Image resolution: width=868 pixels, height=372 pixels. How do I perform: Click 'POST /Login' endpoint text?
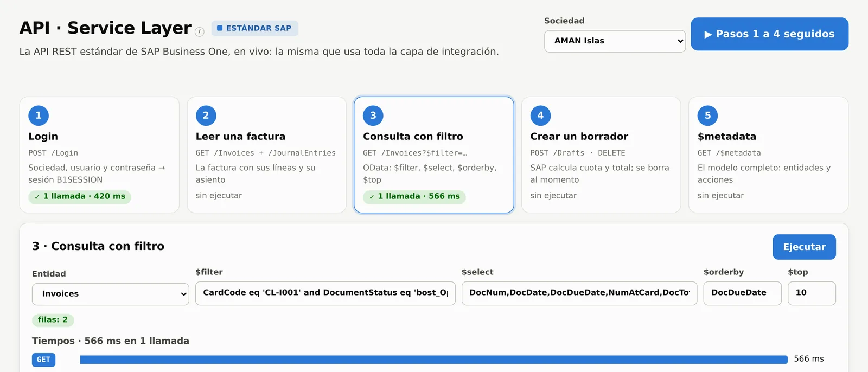tap(53, 153)
